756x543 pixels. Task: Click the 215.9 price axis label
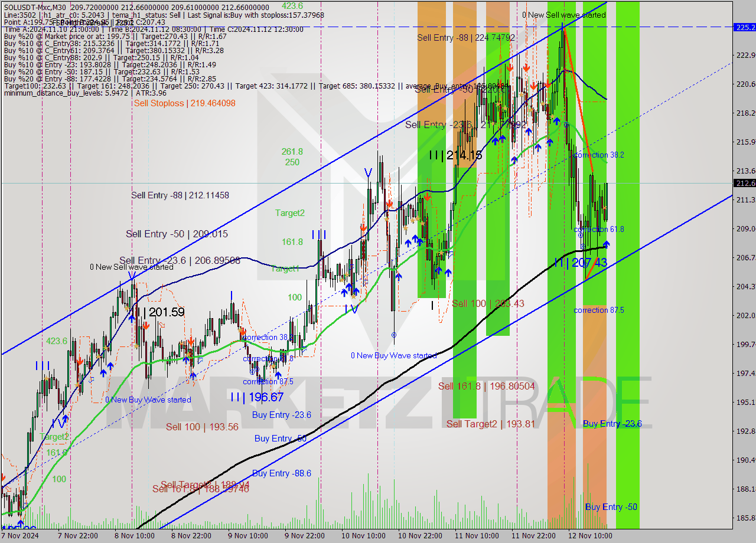click(745, 142)
